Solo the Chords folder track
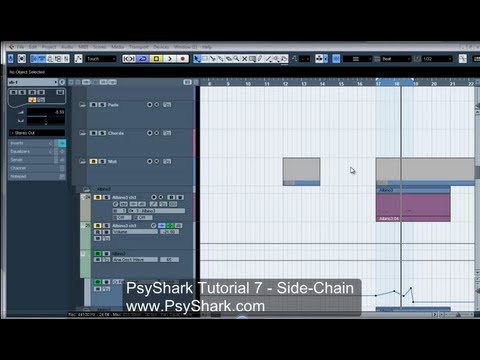 click(x=102, y=133)
